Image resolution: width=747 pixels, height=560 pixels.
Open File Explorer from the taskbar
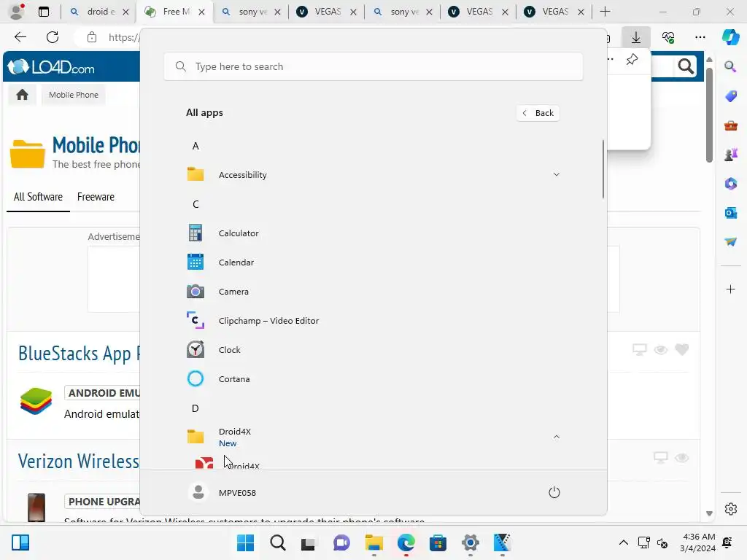pyautogui.click(x=374, y=542)
